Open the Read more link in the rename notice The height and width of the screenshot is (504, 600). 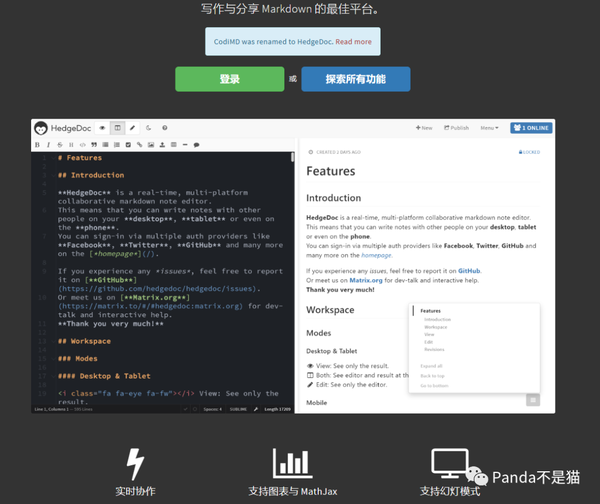354,42
